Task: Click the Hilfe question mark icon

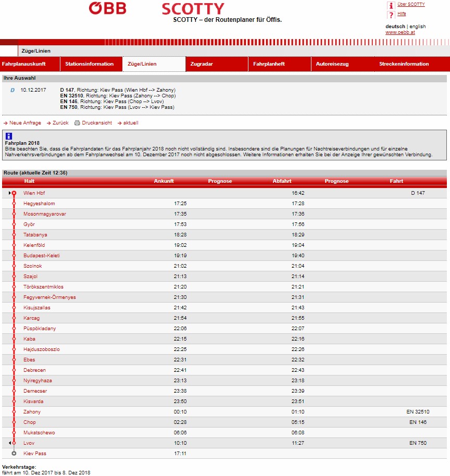Action: (x=390, y=15)
